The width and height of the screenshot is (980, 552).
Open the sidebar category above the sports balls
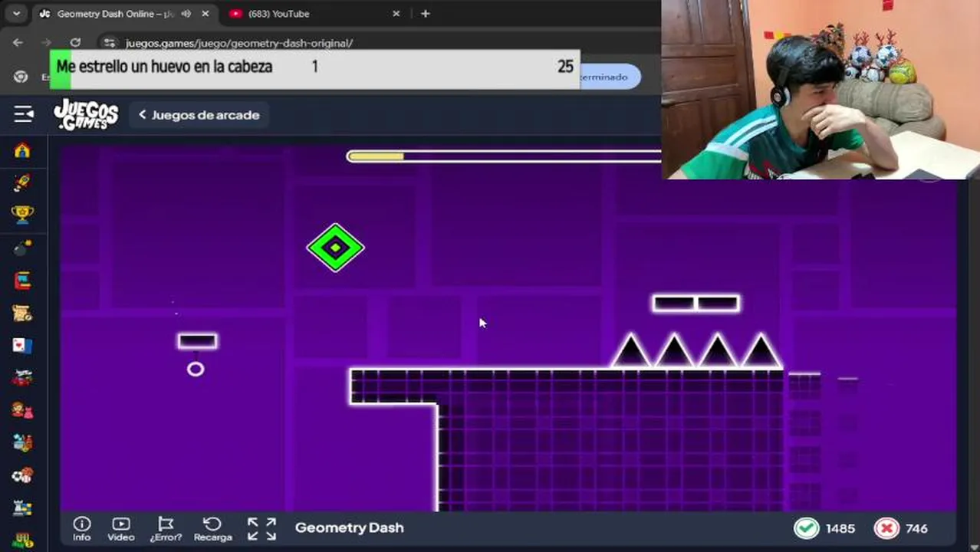click(22, 443)
